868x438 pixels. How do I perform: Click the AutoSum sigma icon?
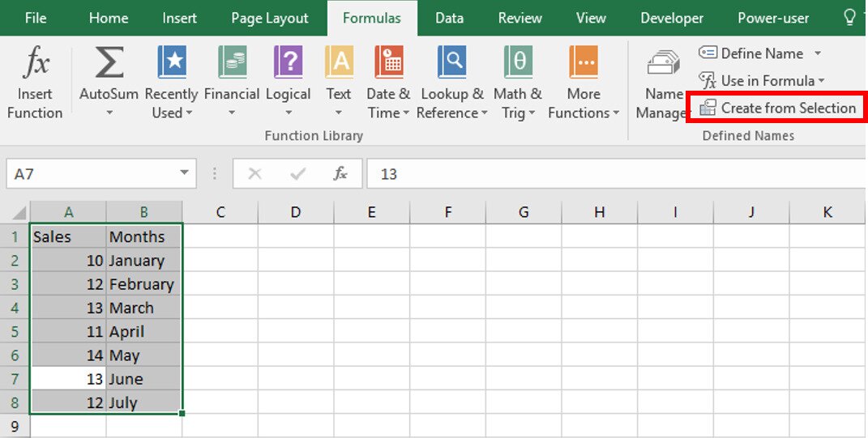tap(109, 63)
